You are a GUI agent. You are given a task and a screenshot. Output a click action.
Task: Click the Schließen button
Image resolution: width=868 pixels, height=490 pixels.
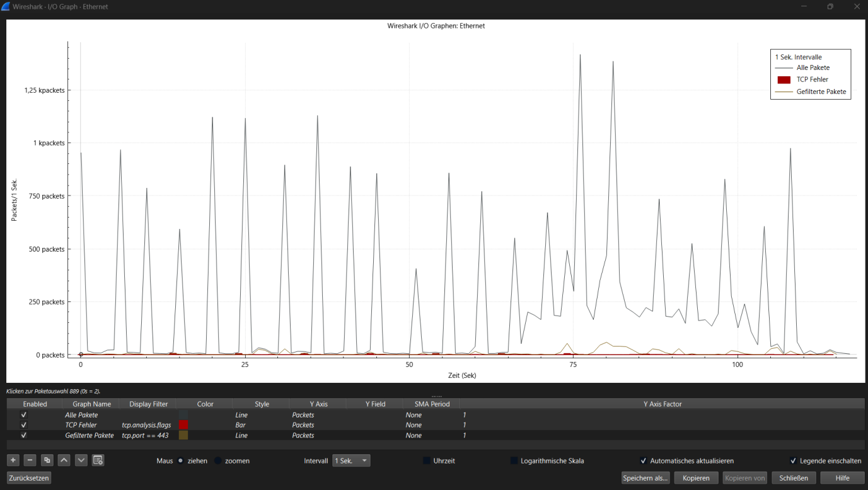(x=794, y=478)
